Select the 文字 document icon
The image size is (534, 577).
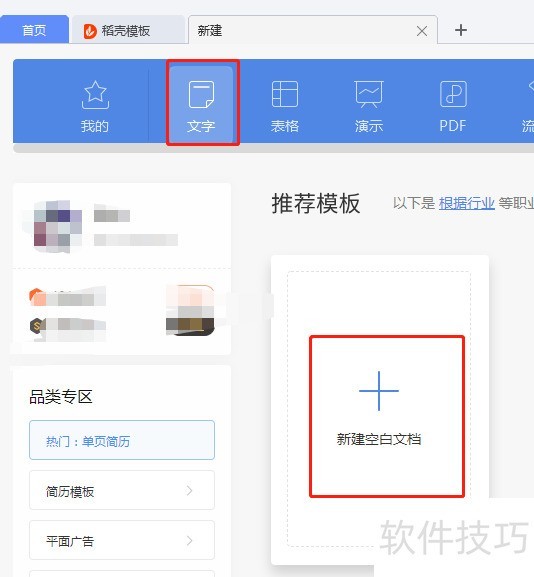pos(201,95)
